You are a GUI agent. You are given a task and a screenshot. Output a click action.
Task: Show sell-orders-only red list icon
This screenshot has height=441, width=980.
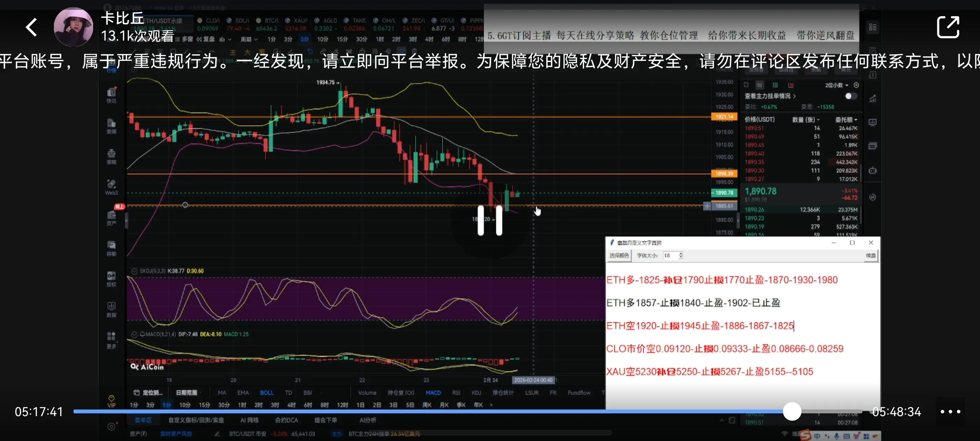[791, 85]
